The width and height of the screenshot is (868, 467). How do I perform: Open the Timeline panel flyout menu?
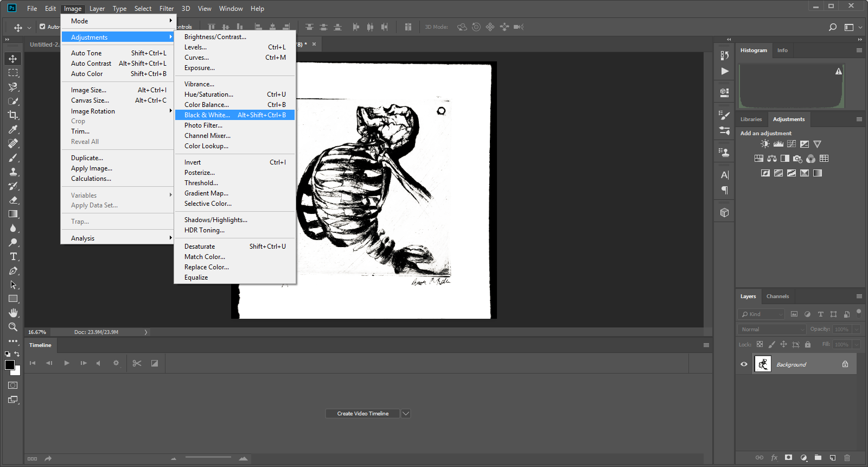(706, 345)
